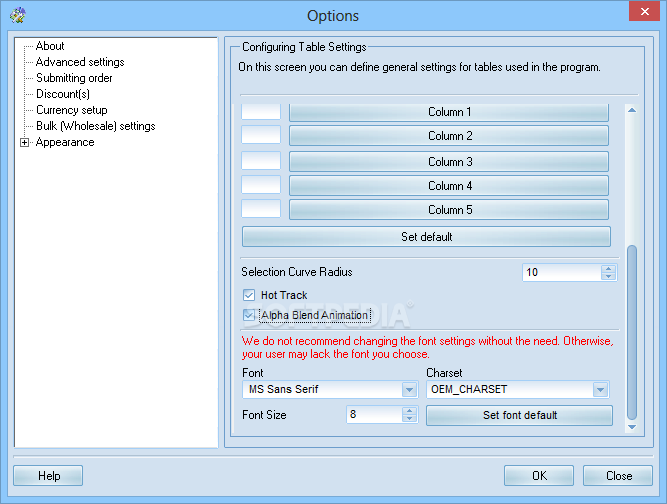
Task: Click the Set default button
Action: (x=426, y=237)
